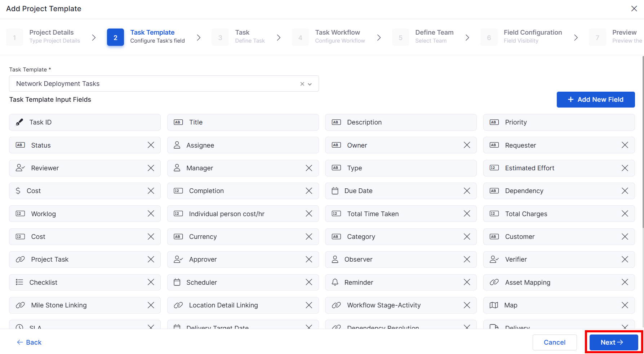Delete the Due Date field
The width and height of the screenshot is (644, 354).
pyautogui.click(x=467, y=191)
